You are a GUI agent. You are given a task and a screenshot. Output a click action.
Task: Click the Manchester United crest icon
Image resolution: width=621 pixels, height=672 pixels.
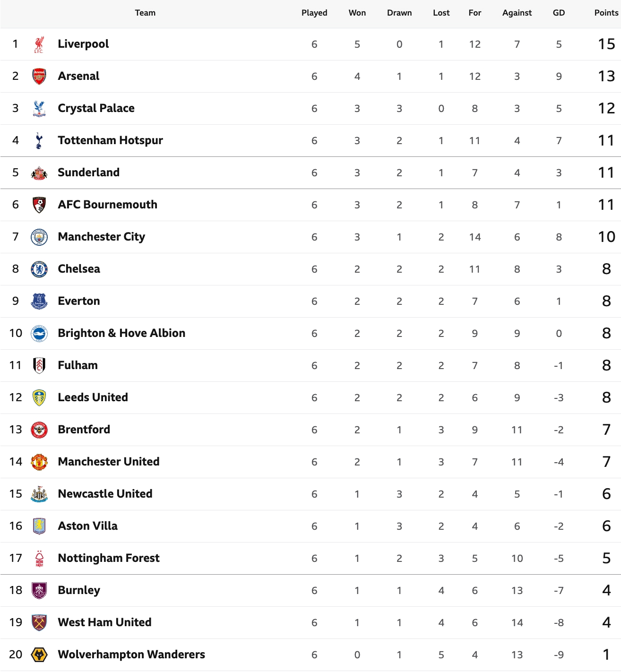tap(39, 462)
